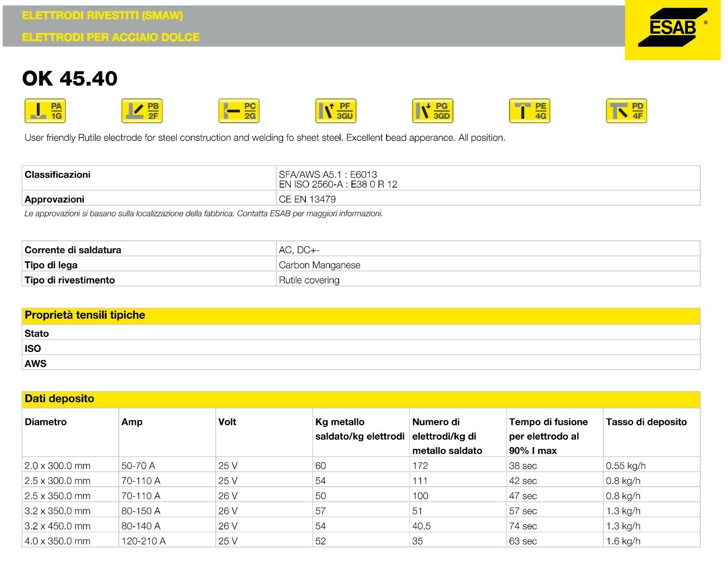728x570 pixels.
Task: Click the Rutile electrode description sentence
Action: click(265, 137)
